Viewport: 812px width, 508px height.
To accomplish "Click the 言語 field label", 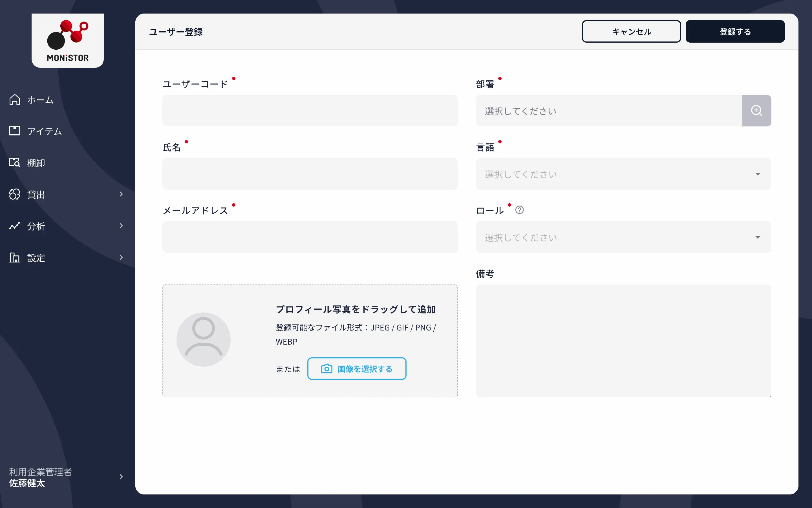I will 485,147.
